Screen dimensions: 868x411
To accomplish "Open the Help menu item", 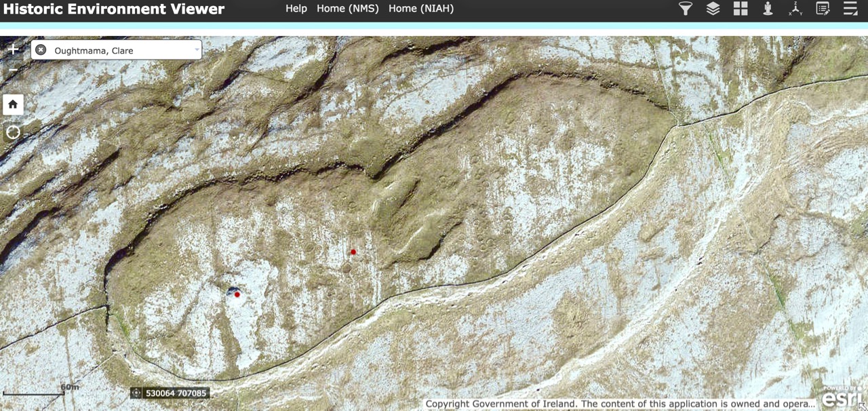I will [296, 9].
